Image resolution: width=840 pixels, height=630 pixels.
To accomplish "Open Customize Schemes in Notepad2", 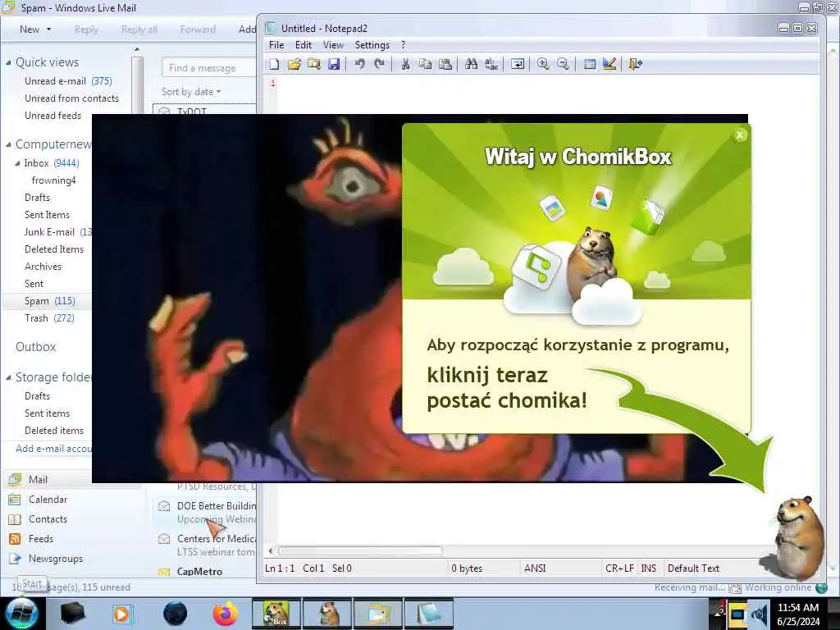I will click(609, 64).
